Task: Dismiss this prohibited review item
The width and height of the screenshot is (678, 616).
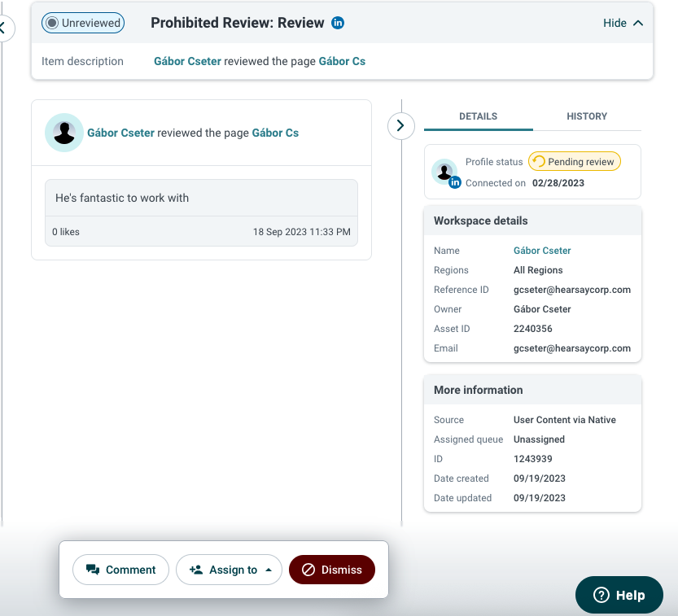Action: click(x=331, y=570)
